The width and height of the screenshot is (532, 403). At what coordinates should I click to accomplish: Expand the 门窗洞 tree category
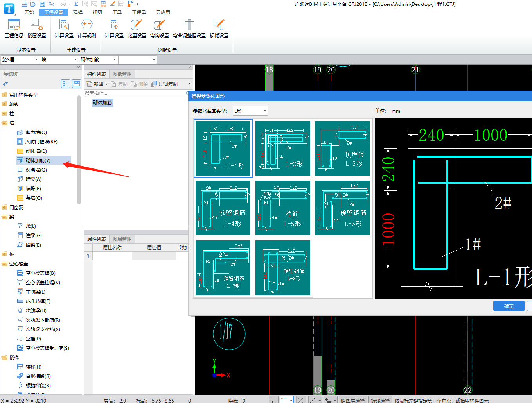[4, 207]
